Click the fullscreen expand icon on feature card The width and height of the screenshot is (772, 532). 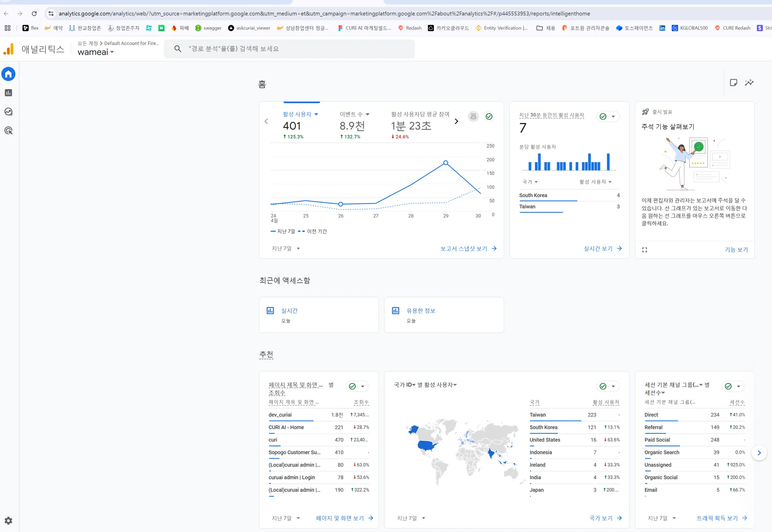645,249
